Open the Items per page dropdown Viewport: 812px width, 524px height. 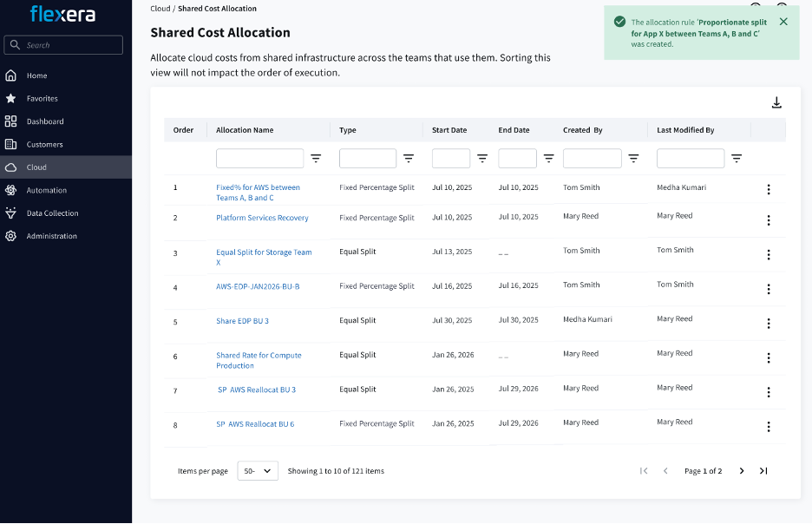click(258, 471)
